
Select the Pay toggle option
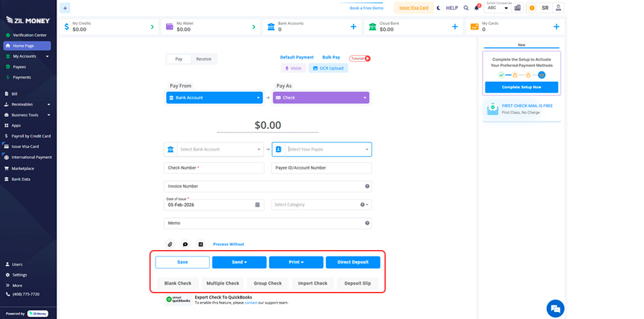[x=179, y=59]
